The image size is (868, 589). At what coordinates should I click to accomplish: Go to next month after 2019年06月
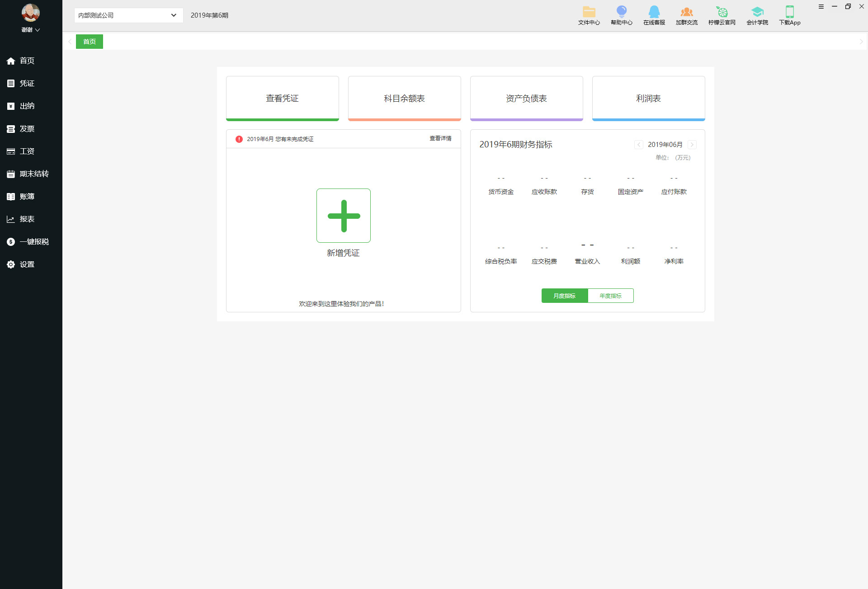(692, 145)
